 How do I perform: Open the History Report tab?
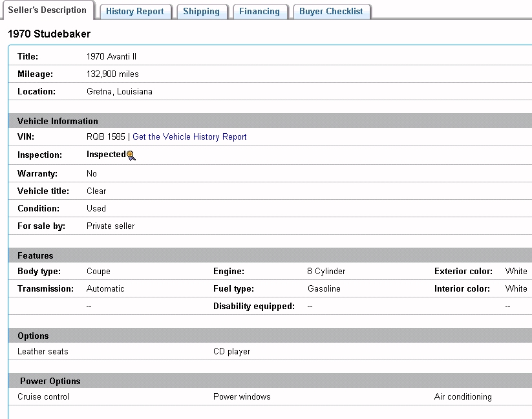pos(136,11)
